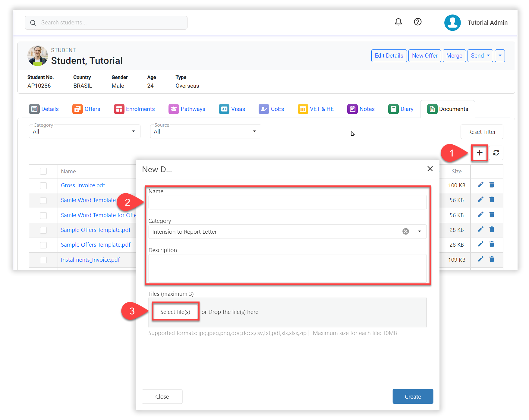Open the help question mark icon
The image size is (529, 420).
pos(417,22)
